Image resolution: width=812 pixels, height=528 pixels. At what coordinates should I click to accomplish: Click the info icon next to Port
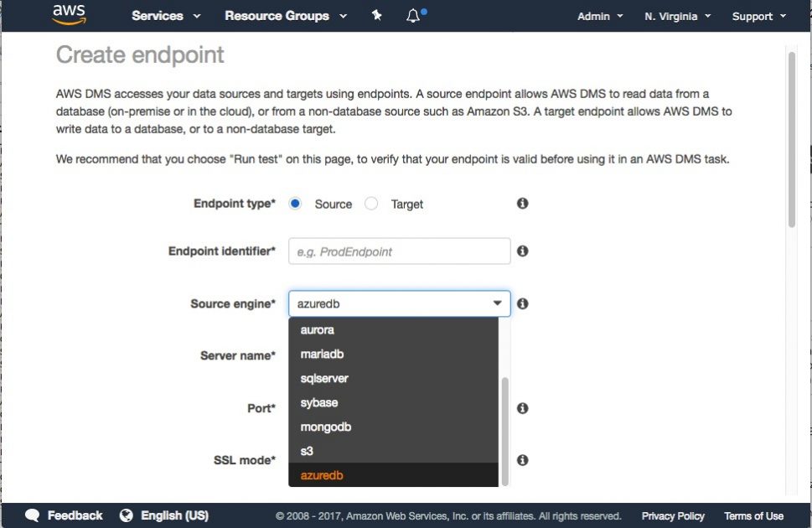click(522, 408)
